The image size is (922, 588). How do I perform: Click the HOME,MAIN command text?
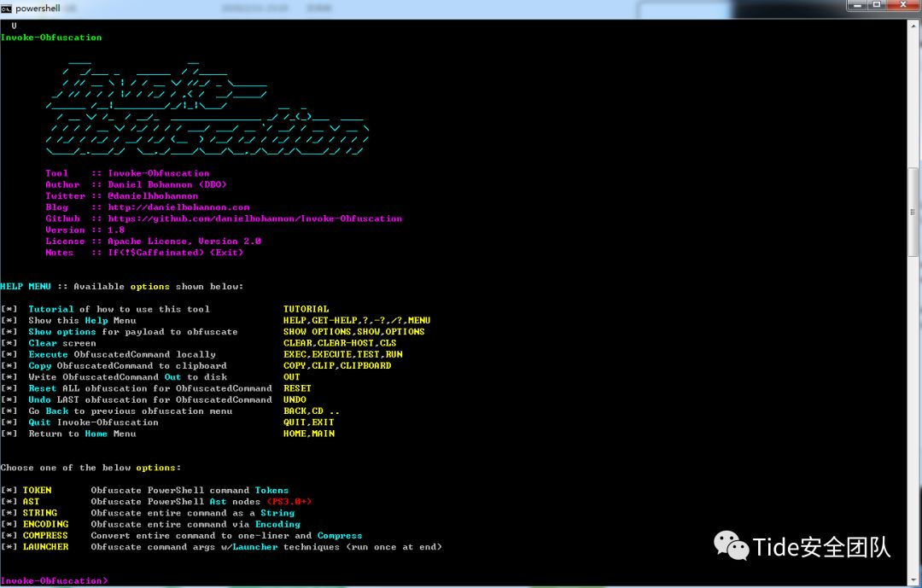tap(309, 434)
